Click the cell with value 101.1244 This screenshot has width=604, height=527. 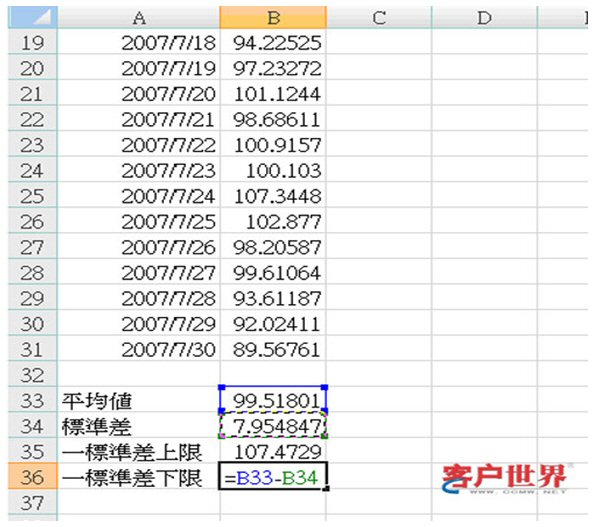click(273, 95)
